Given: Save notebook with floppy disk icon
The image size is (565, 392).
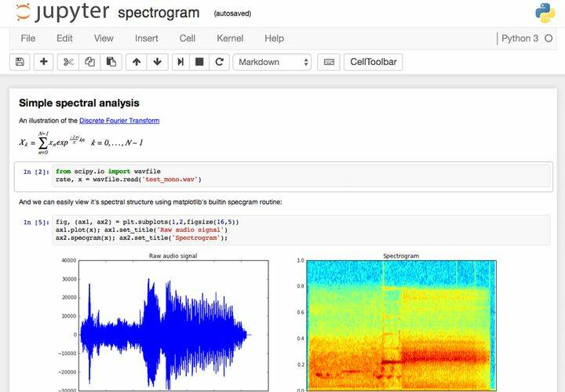Looking at the screenshot, I should 20,62.
